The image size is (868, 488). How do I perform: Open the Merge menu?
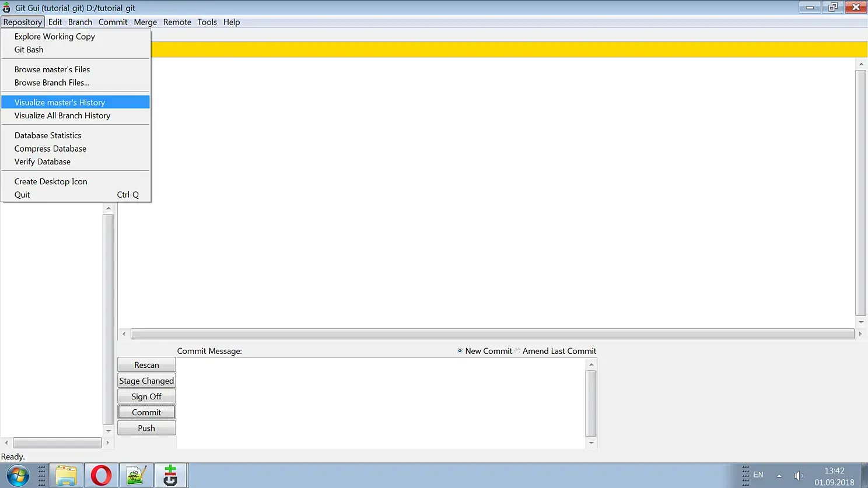click(145, 22)
